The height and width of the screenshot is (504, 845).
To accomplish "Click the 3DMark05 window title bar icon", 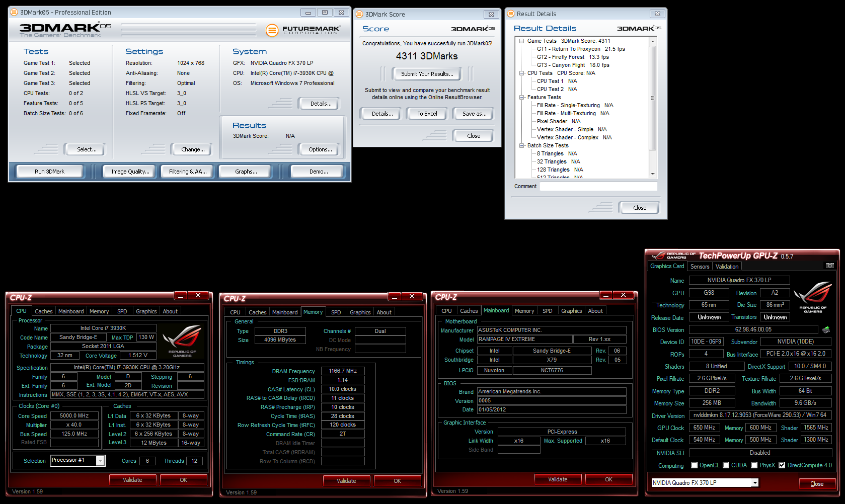I will pyautogui.click(x=14, y=12).
